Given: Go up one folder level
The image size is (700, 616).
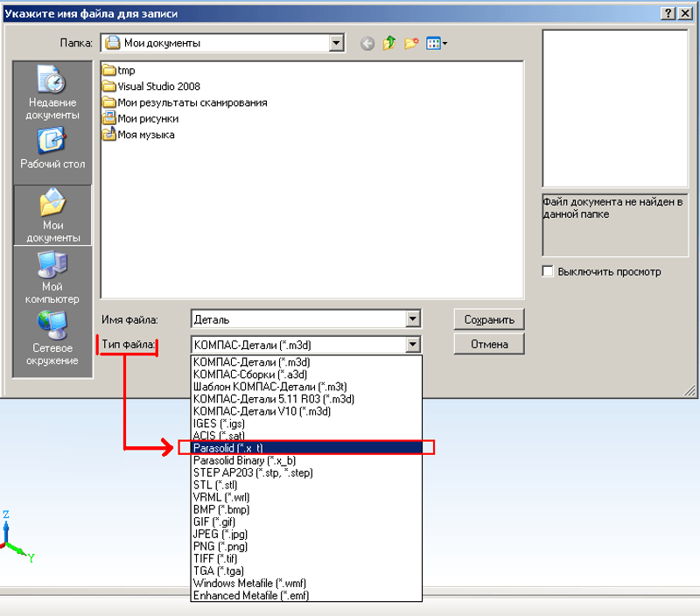Looking at the screenshot, I should click(389, 43).
